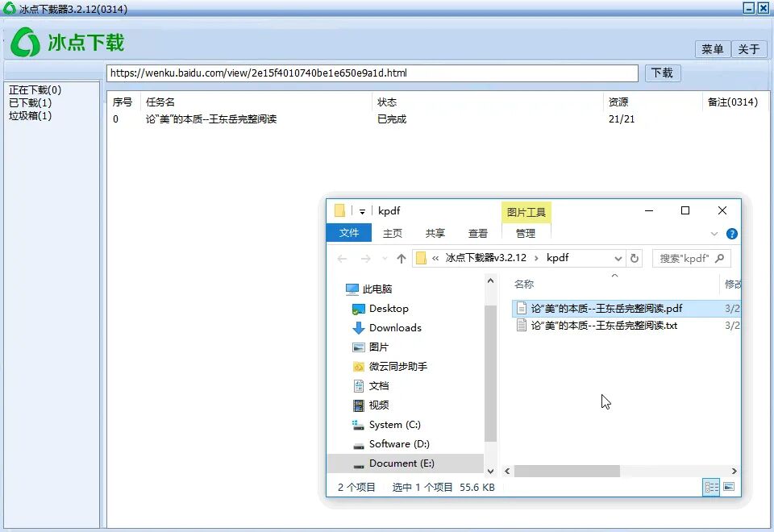Viewport: 774px width, 532px height.
Task: Click the horizontal scrollbar left arrow
Action: click(x=507, y=472)
